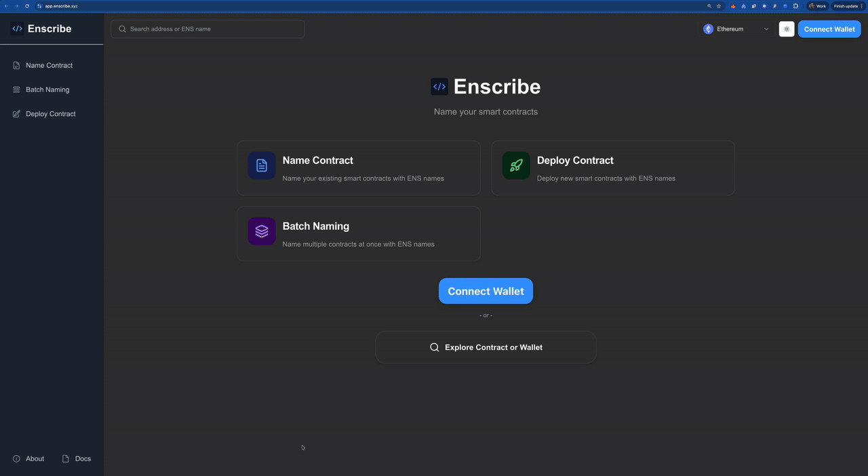Select Batch Naming in the sidebar
Viewport: 868px width, 476px height.
point(47,90)
